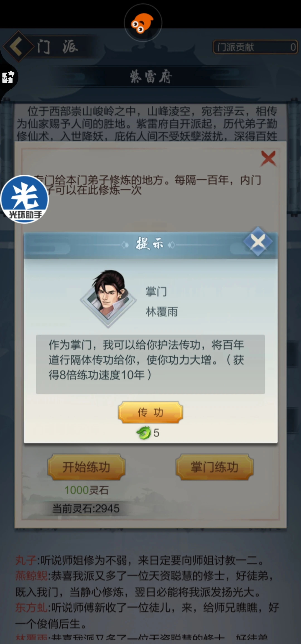Tap the 当前灵石:2945 balance label

(86, 509)
